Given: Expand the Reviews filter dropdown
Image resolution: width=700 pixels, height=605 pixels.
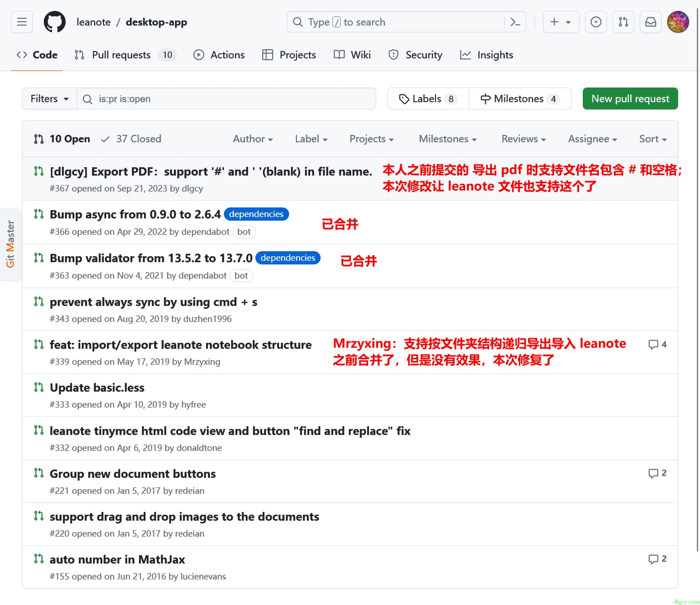Looking at the screenshot, I should click(x=524, y=139).
